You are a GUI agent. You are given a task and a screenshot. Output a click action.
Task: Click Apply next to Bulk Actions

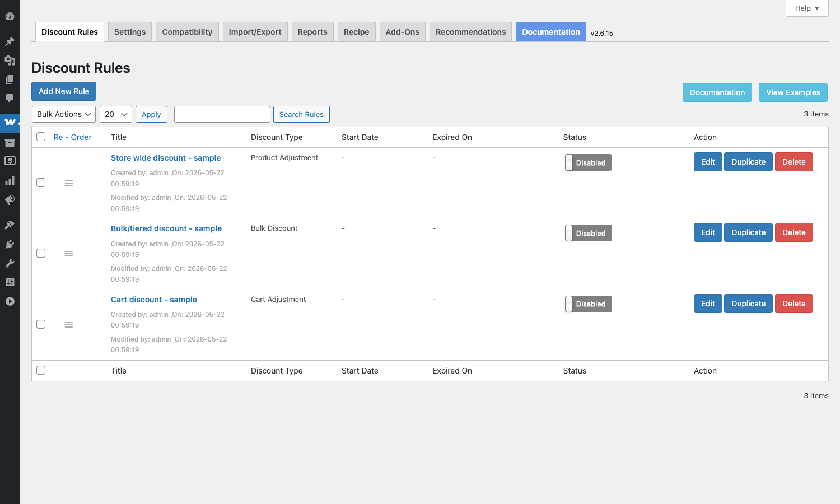pyautogui.click(x=151, y=114)
